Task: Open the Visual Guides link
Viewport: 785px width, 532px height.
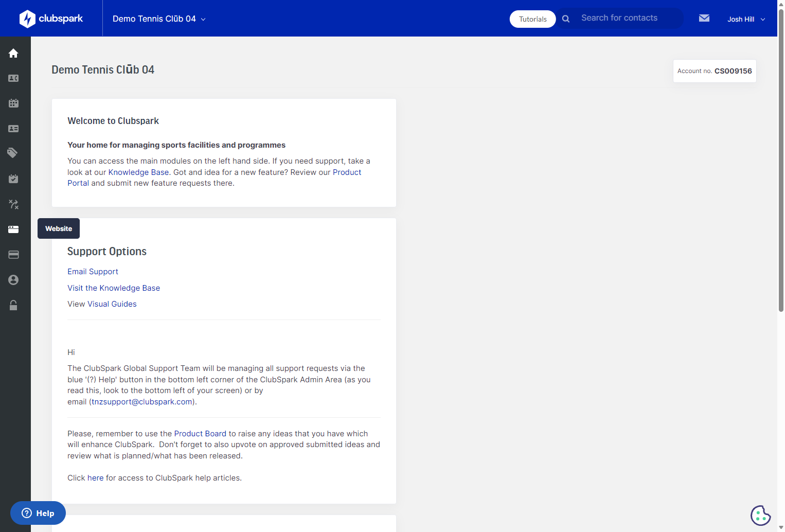Action: [112, 304]
